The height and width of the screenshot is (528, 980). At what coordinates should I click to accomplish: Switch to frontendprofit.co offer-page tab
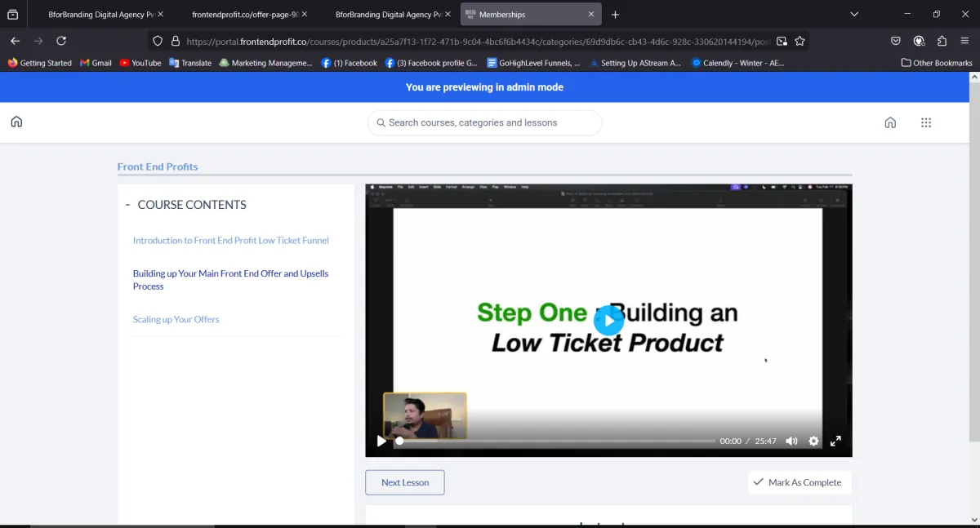tap(244, 15)
